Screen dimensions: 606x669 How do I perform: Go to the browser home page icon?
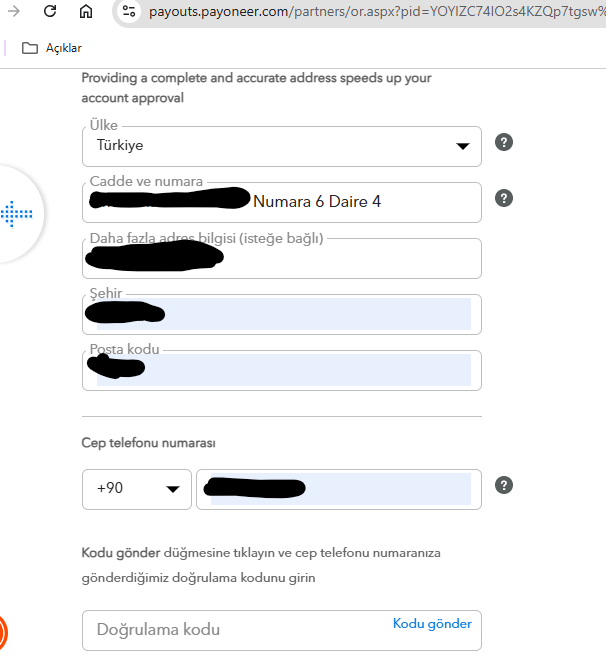86,11
